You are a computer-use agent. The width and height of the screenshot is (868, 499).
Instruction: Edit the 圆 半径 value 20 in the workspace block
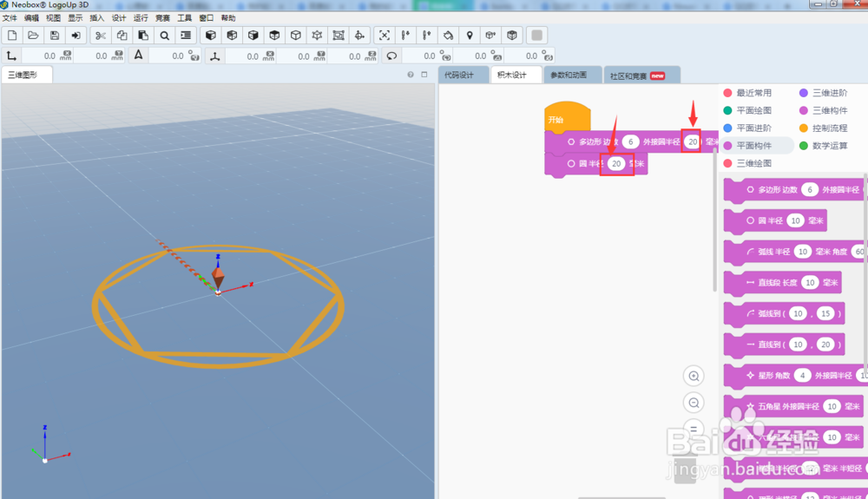tap(616, 164)
